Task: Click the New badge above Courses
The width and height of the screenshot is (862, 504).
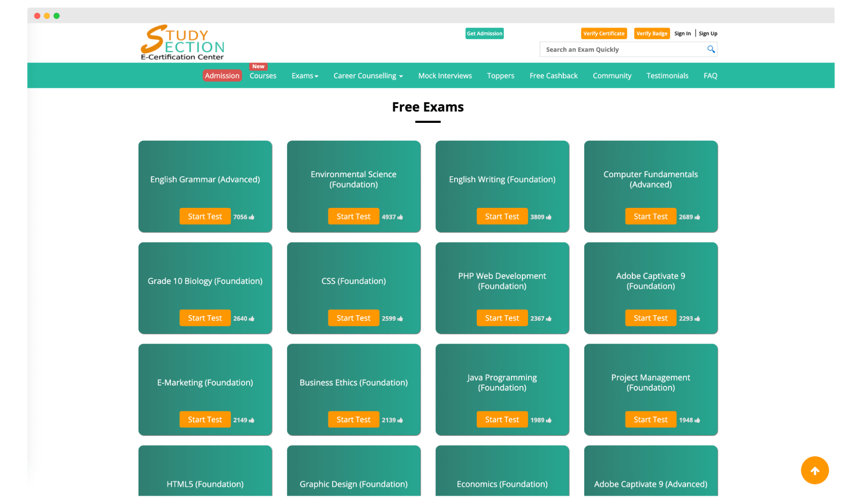Action: pos(258,66)
